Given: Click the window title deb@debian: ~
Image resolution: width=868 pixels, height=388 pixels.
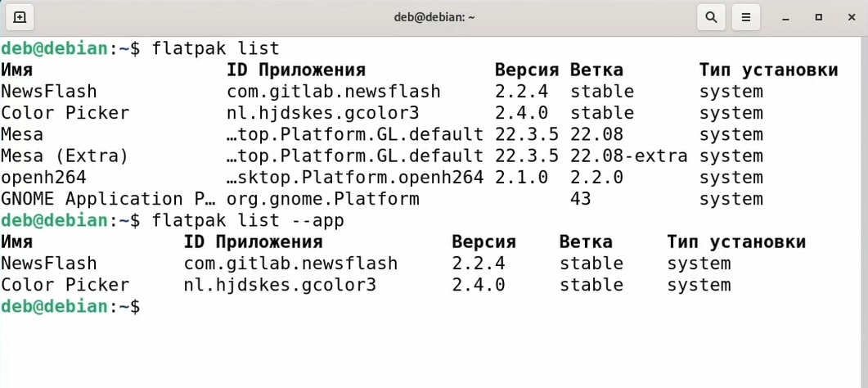Looking at the screenshot, I should [x=434, y=18].
